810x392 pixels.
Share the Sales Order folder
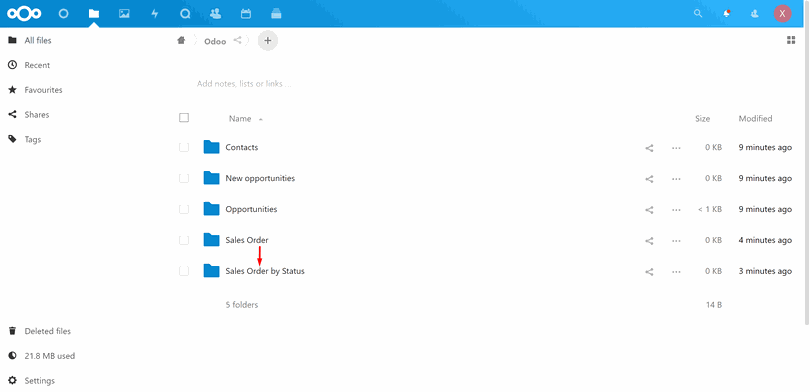[x=649, y=241]
